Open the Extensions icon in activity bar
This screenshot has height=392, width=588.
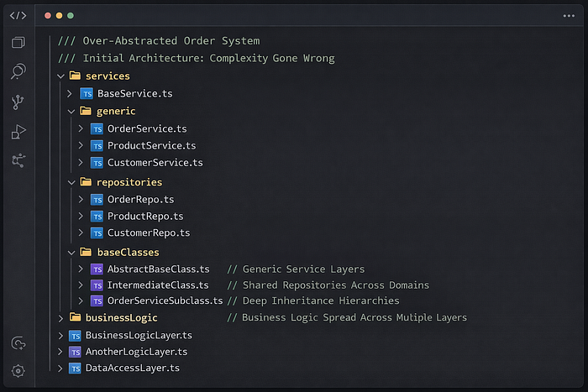(18, 160)
